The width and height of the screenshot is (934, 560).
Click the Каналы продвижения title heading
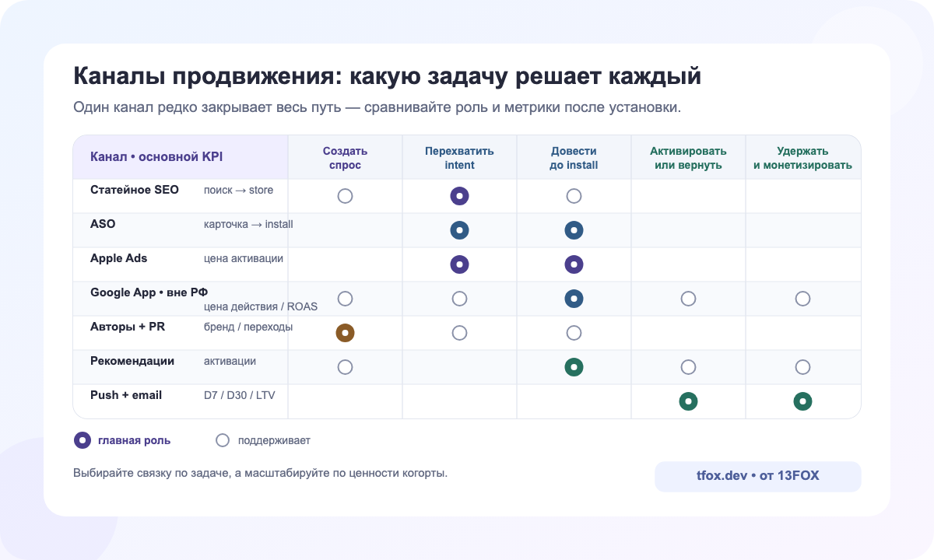click(388, 77)
